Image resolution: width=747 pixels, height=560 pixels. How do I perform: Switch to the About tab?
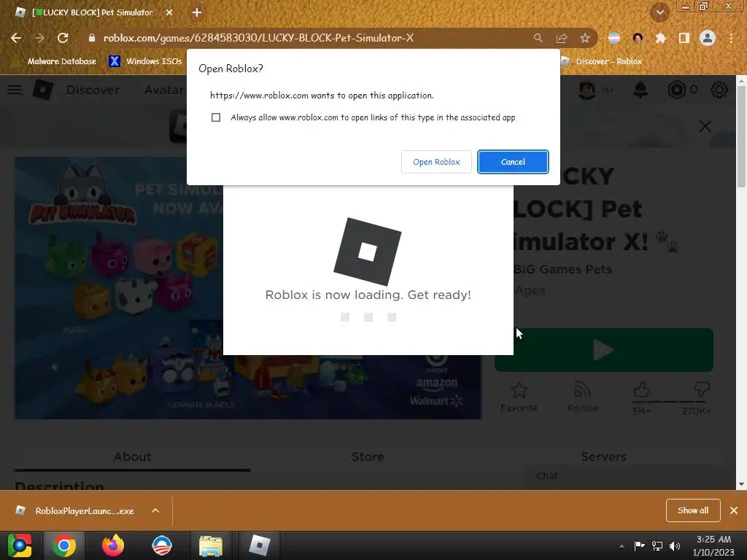(x=133, y=456)
